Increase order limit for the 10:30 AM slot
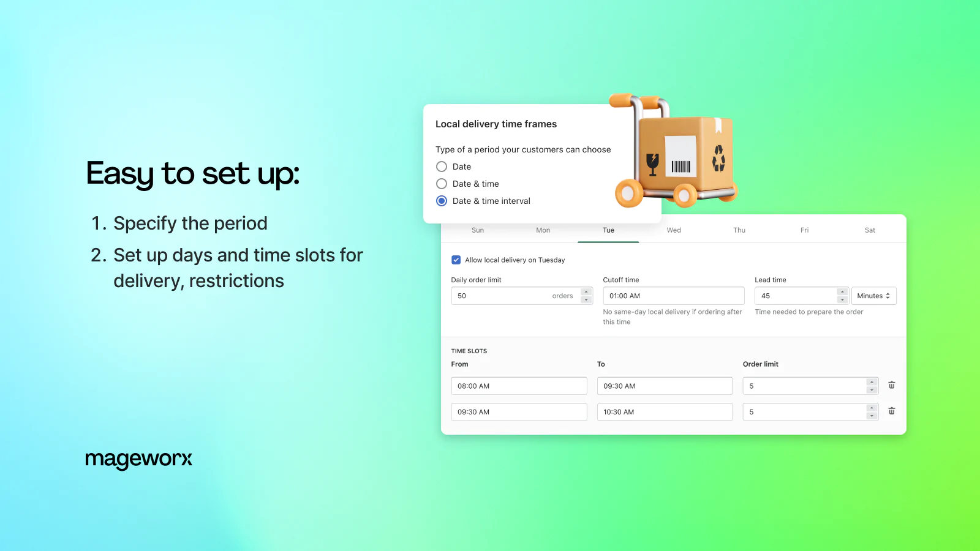Screen dimensions: 980x551 pos(872,408)
